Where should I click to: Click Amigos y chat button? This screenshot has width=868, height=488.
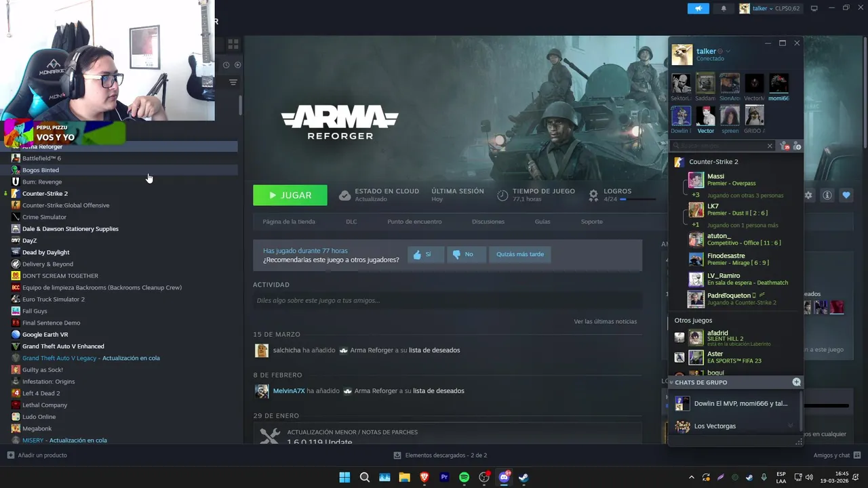[837, 455]
